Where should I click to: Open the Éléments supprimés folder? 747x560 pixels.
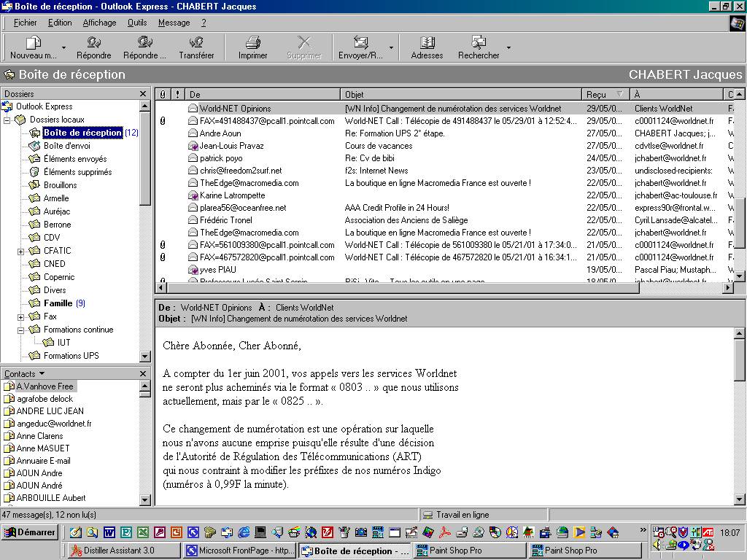pyautogui.click(x=77, y=172)
